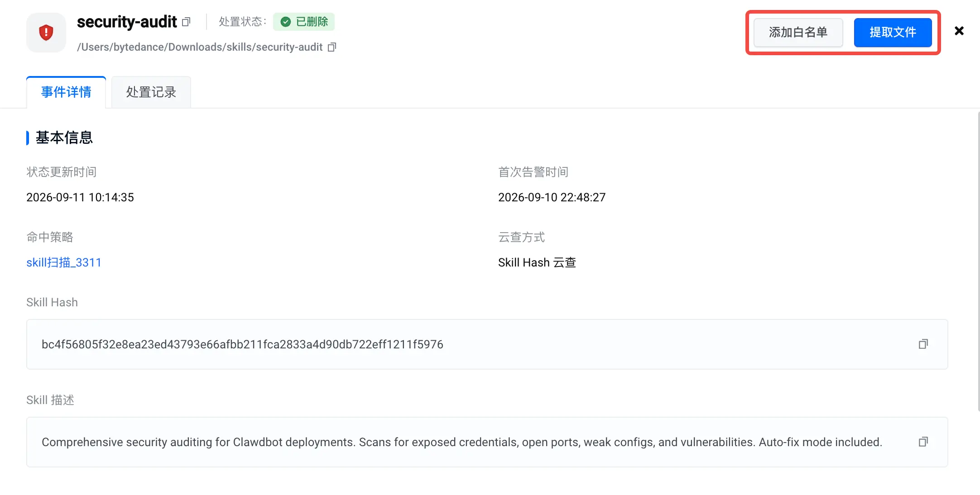Click the vertical scrollbar on right edge
Viewport: 980px width, 495px height.
pos(978,262)
